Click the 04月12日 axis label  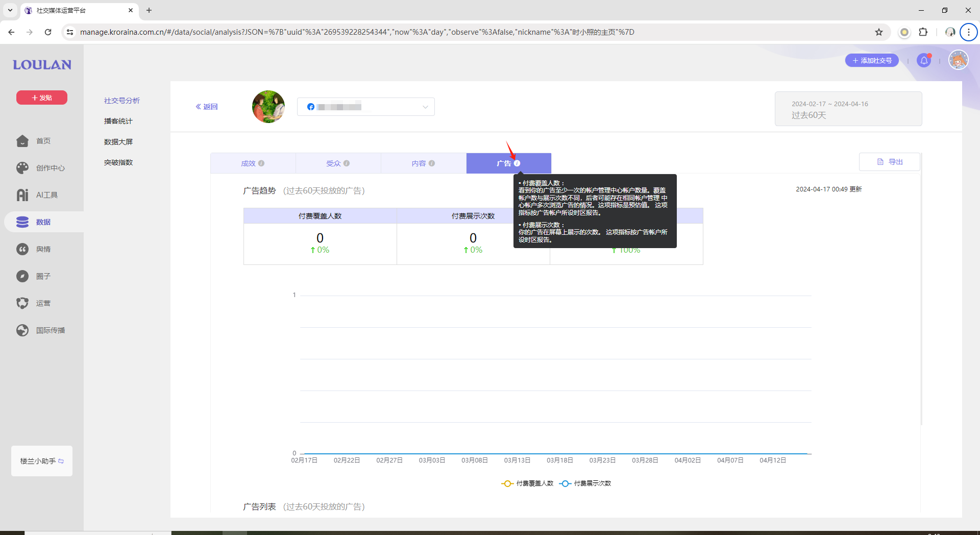coord(773,460)
